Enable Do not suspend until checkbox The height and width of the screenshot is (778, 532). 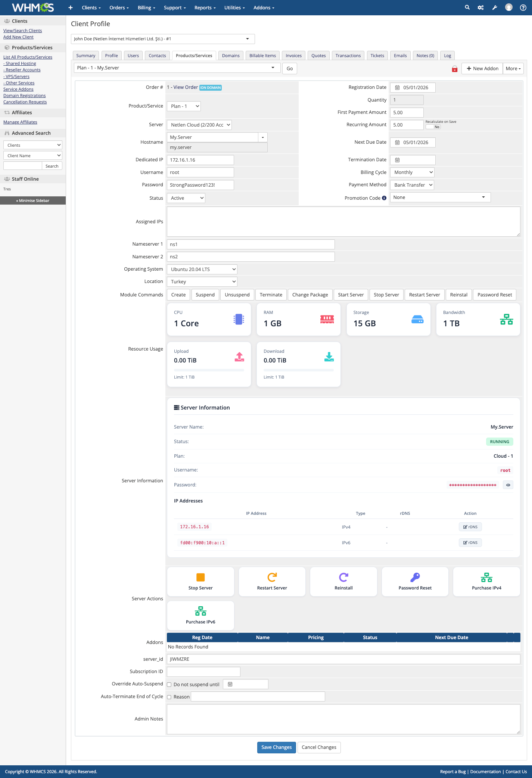point(169,685)
